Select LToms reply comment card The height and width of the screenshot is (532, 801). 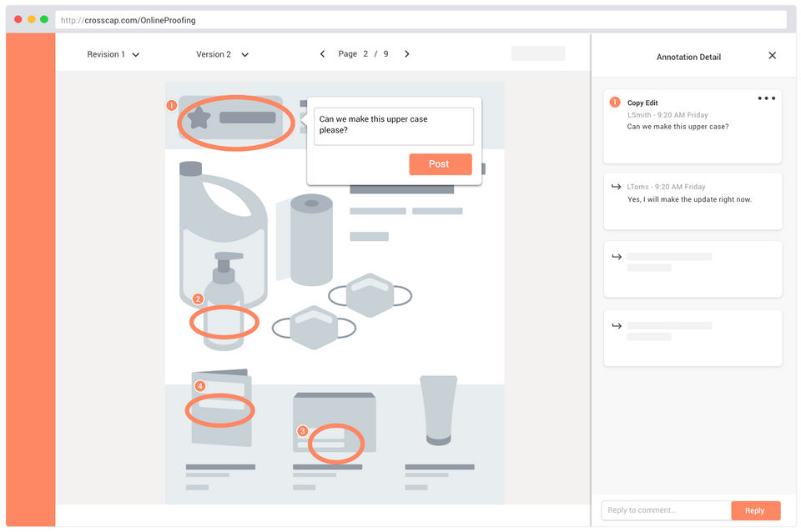(x=693, y=201)
